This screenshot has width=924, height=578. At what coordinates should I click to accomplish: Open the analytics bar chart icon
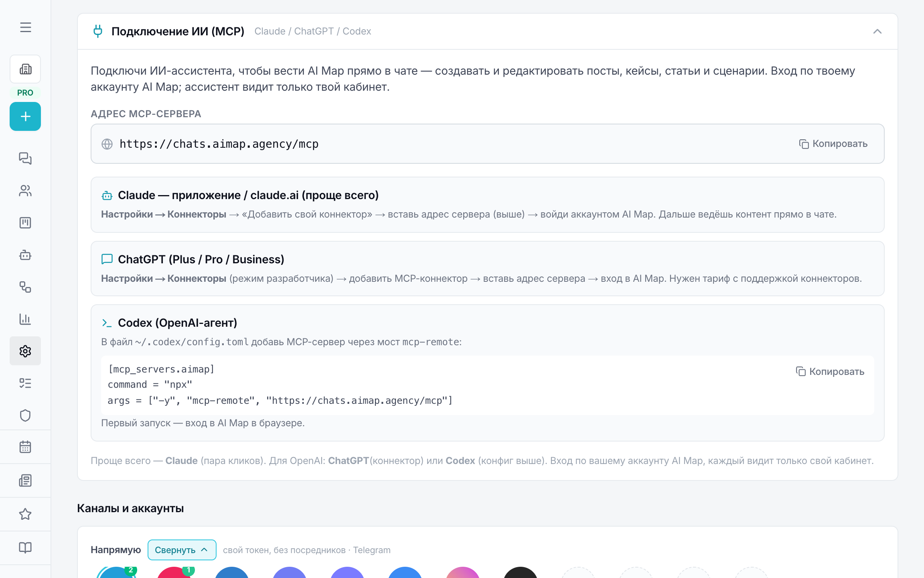pyautogui.click(x=25, y=319)
